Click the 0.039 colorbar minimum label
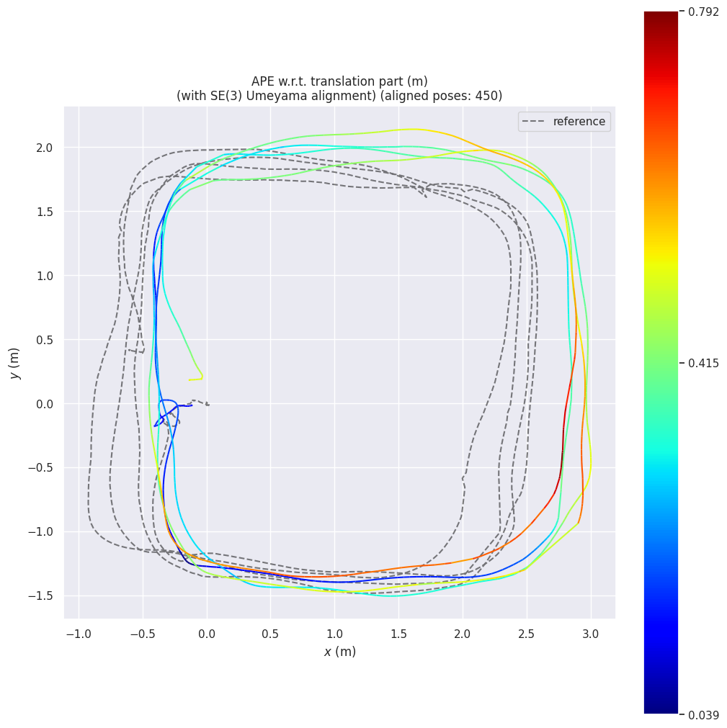Image resolution: width=727 pixels, height=728 pixels. (703, 714)
